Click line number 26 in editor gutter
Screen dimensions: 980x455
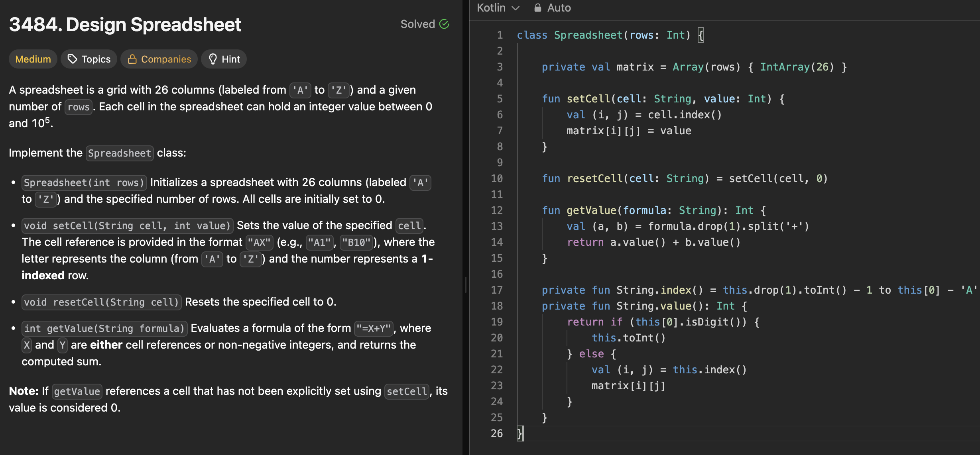[x=497, y=433]
